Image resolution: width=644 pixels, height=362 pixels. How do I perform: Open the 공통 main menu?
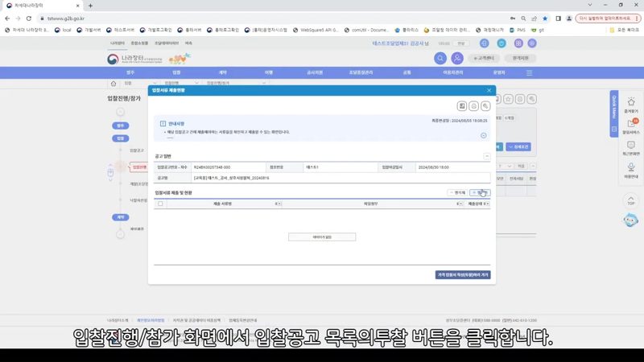(407, 72)
